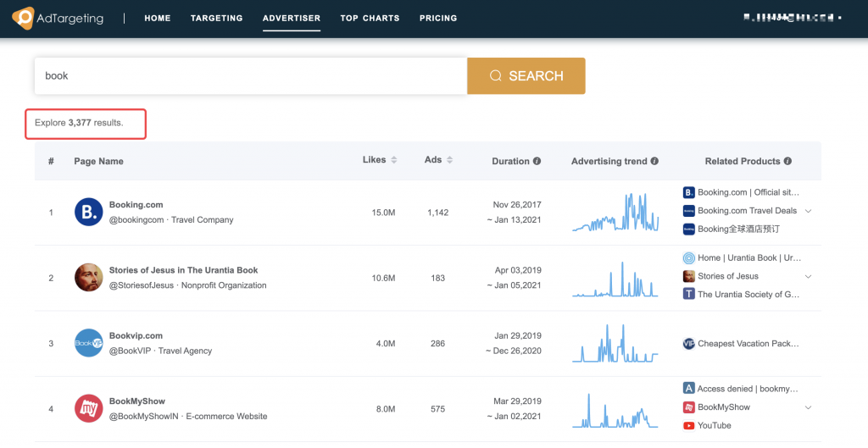Click the SEARCH button
Image resolution: width=868 pixels, height=448 pixels.
(526, 75)
